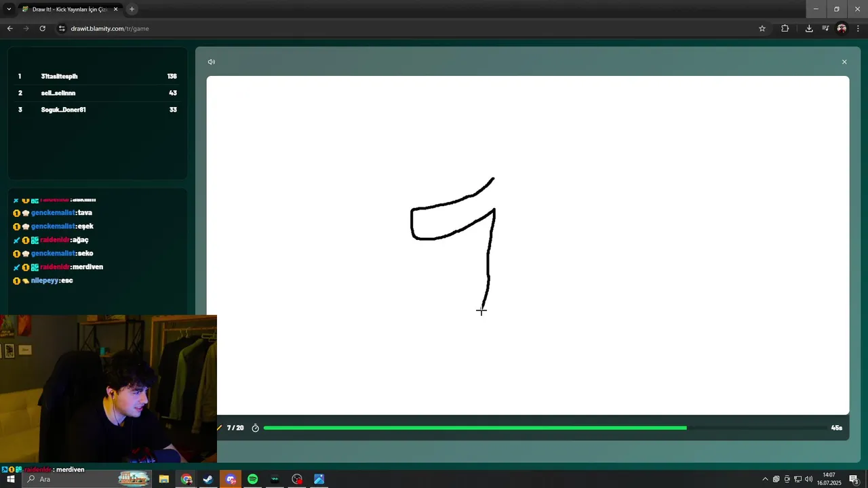Go back in the browser
The image size is (868, 488).
coord(9,28)
